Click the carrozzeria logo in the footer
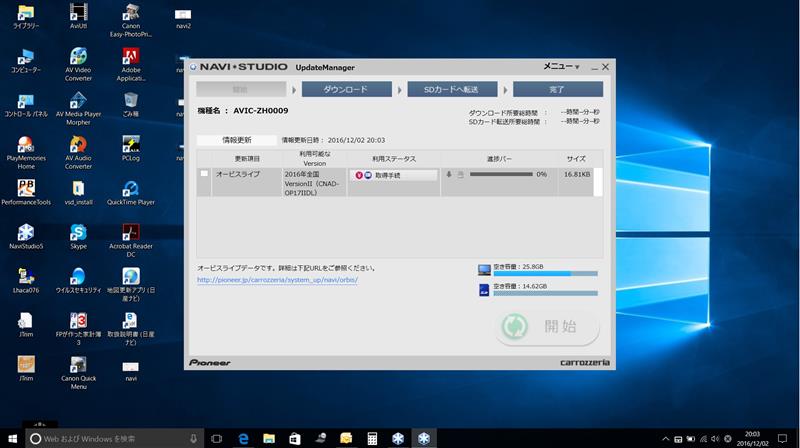Image resolution: width=800 pixels, height=448 pixels. pyautogui.click(x=585, y=362)
